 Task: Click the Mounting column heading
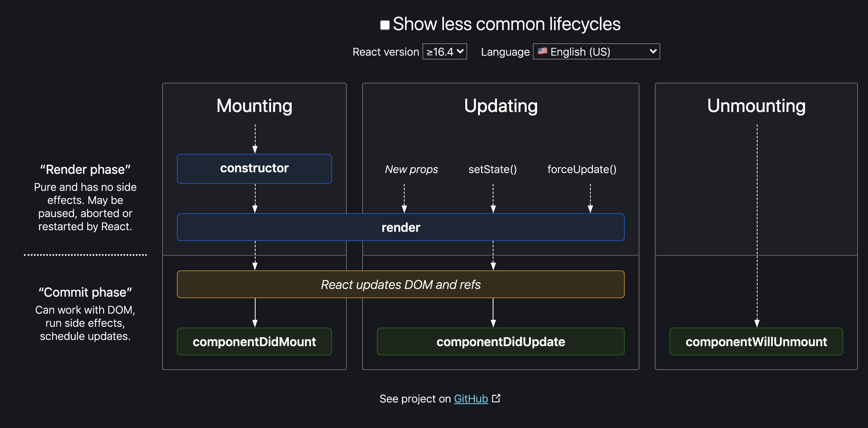pyautogui.click(x=254, y=106)
